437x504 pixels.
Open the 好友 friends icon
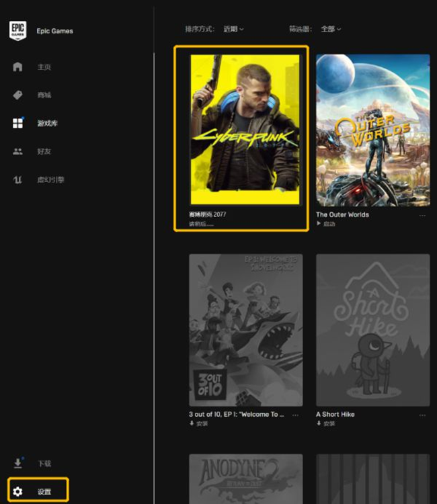[x=17, y=151]
